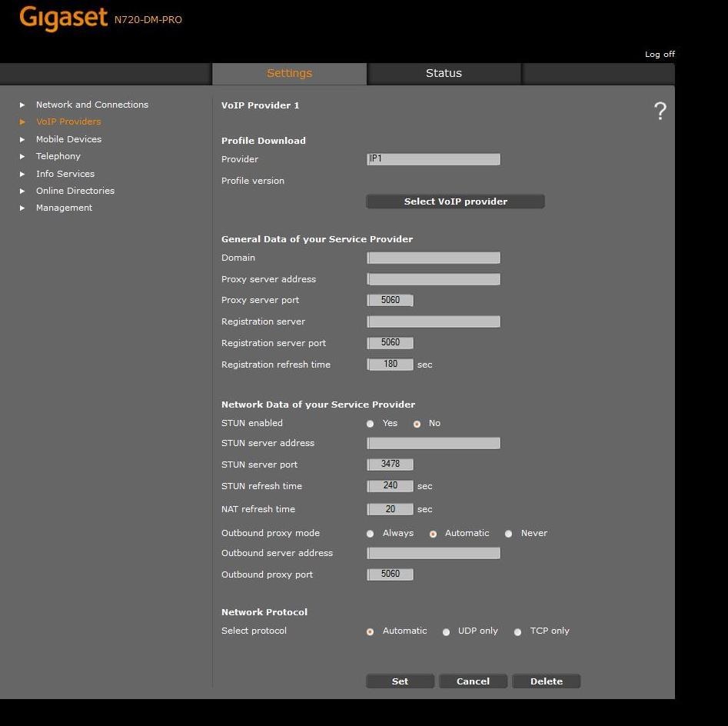Click the Set button
This screenshot has width=728, height=726.
tap(400, 681)
